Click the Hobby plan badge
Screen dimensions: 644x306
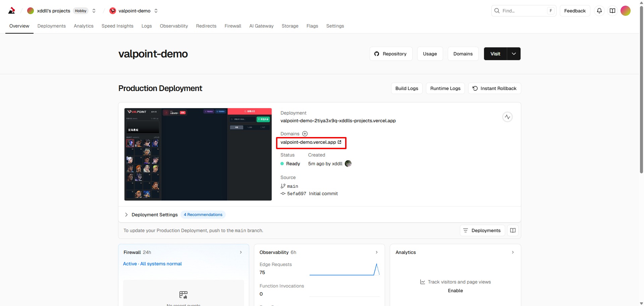80,11
